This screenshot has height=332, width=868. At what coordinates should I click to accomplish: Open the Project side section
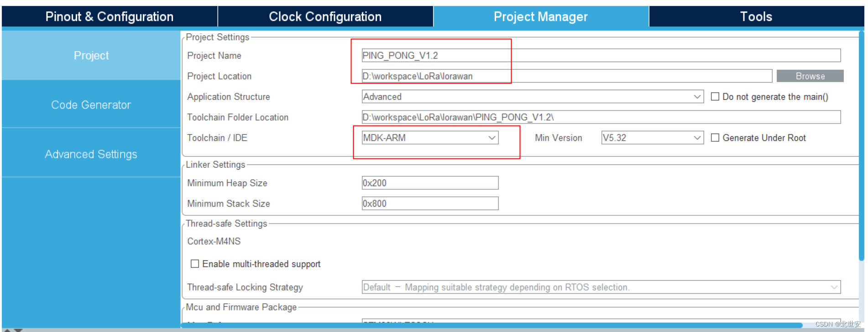[91, 55]
